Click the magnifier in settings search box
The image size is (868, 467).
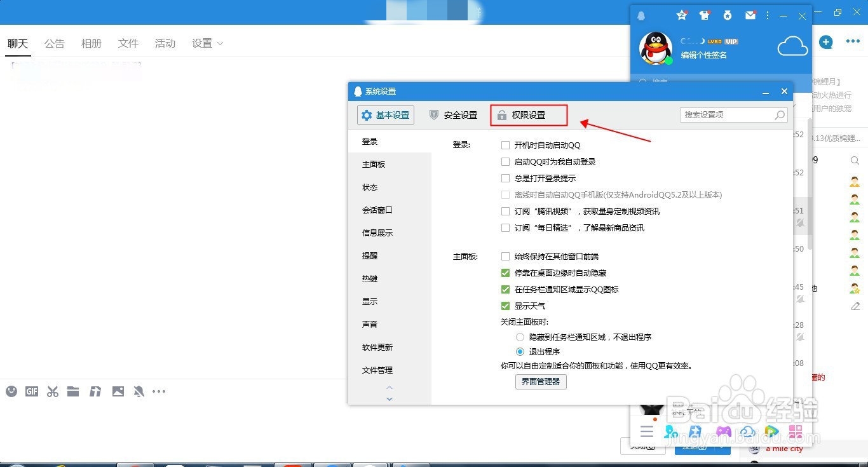click(x=780, y=115)
